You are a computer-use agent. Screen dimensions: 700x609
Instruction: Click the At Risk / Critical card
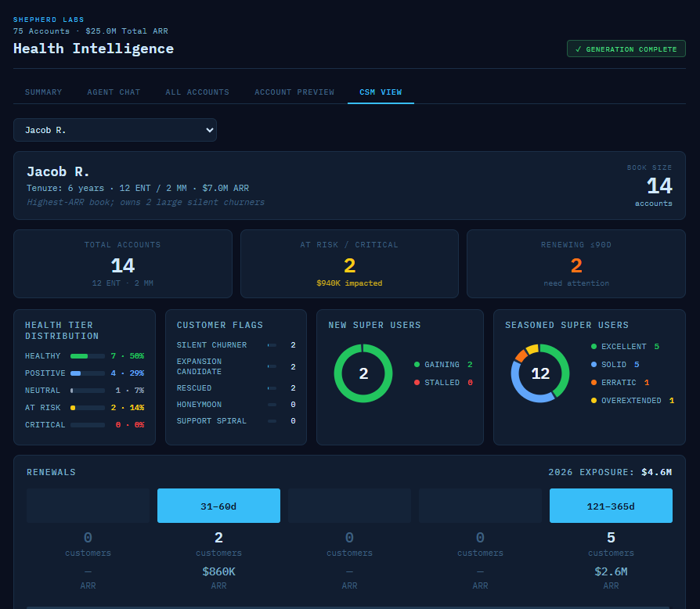349,264
